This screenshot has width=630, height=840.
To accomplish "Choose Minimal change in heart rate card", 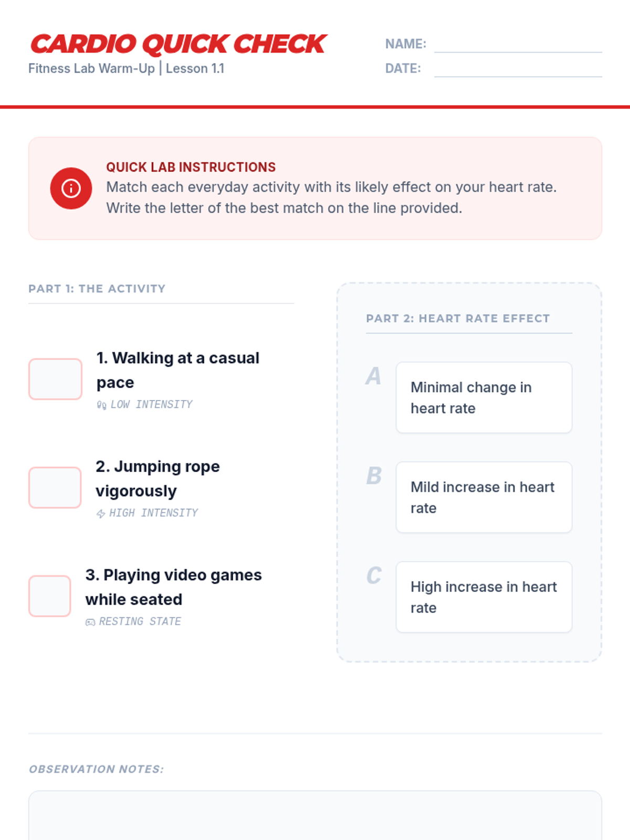I will [x=484, y=397].
